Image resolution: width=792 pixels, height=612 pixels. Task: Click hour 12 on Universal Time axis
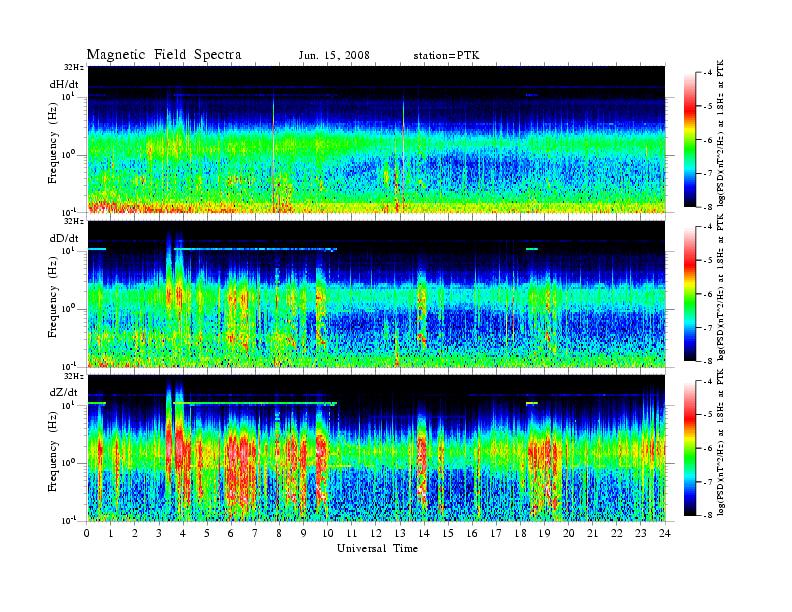tap(376, 534)
